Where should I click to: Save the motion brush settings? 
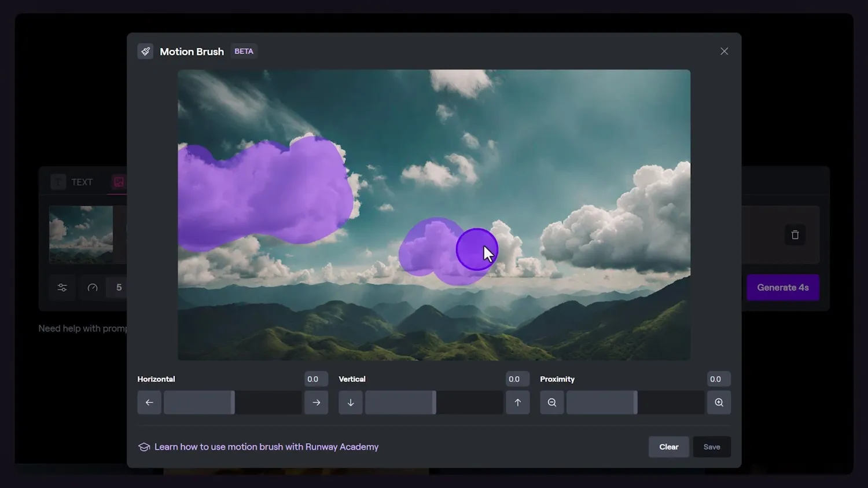click(712, 447)
